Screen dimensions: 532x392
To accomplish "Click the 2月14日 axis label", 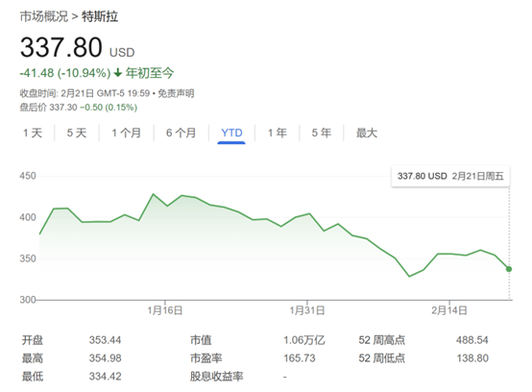I will [x=449, y=310].
